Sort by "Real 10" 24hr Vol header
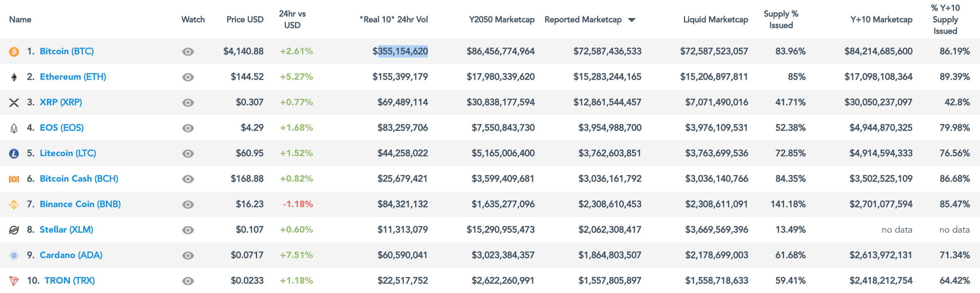The image size is (980, 293). pyautogui.click(x=393, y=19)
